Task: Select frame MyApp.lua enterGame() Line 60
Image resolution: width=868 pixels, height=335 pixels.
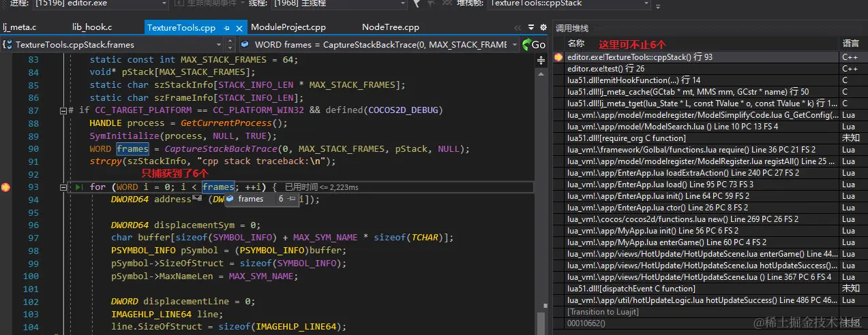Action: pyautogui.click(x=710, y=242)
